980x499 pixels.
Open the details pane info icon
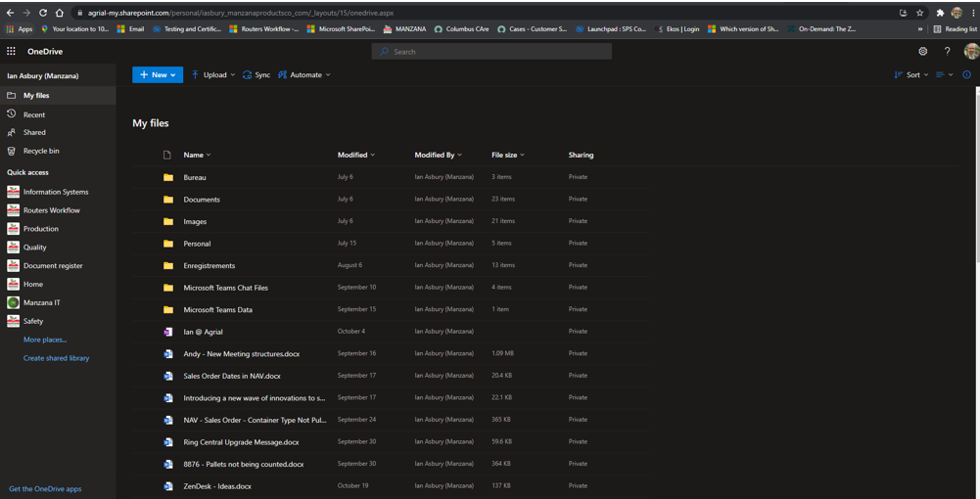[x=967, y=75]
